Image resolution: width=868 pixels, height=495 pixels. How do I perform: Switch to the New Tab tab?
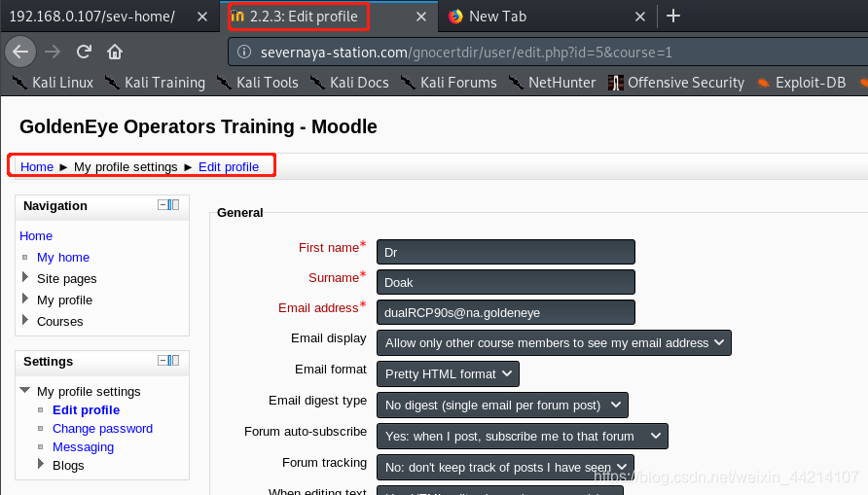[548, 17]
